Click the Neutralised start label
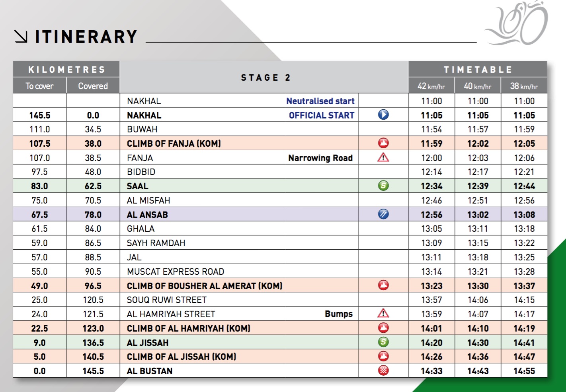The image size is (566, 392). pos(320,101)
